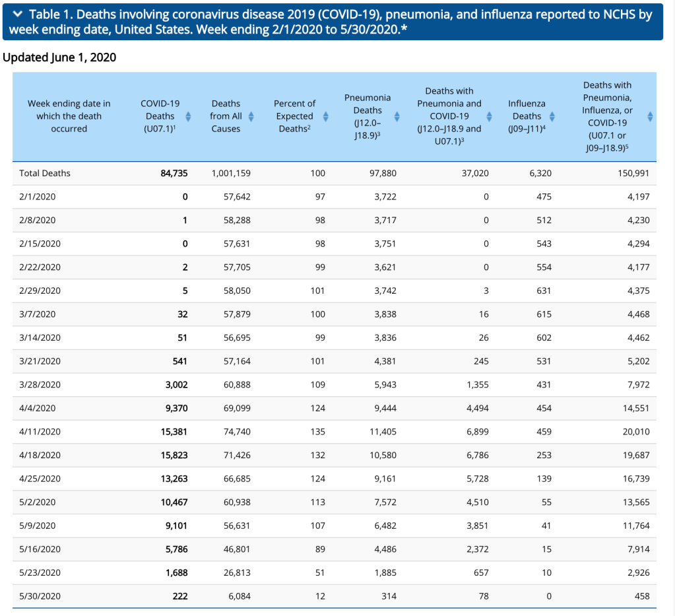Click the 1,001,159 all-cause deaths total
This screenshot has width=675, height=616.
click(x=231, y=173)
